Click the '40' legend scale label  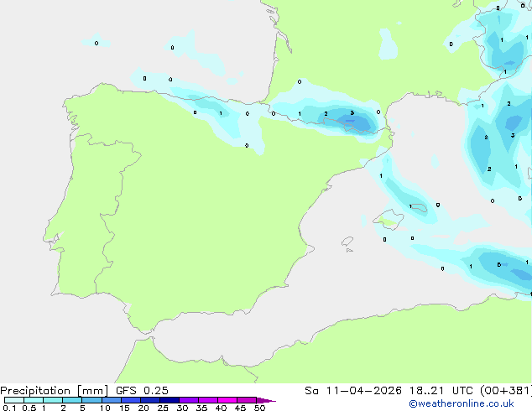(x=221, y=408)
